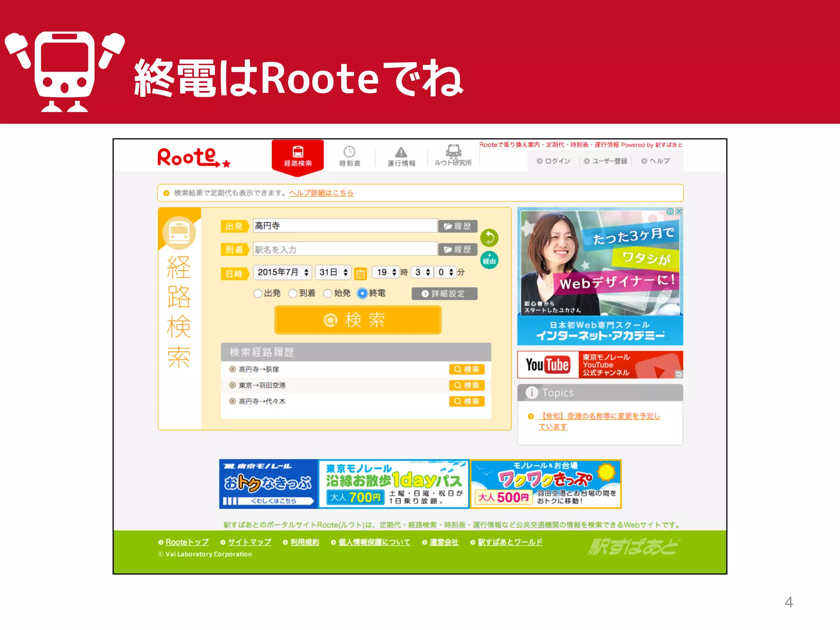The height and width of the screenshot is (630, 840).
Task: Search the 高円寺→荻窪 history route
Action: pyautogui.click(x=467, y=369)
